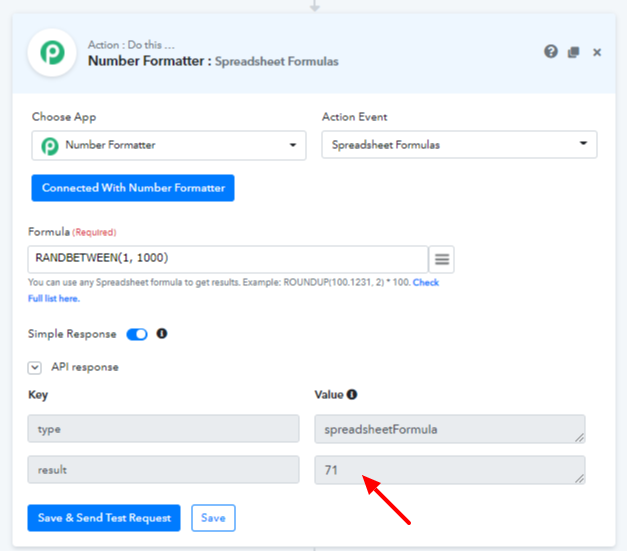Image resolution: width=627 pixels, height=551 pixels.
Task: Grab the resize handle of the 71 field
Action: pos(580,479)
